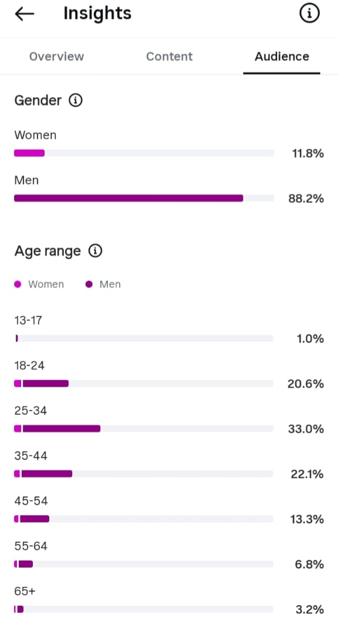Image resolution: width=338 pixels, height=644 pixels.
Task: Select the 25-34 age range bar
Action: pyautogui.click(x=144, y=429)
